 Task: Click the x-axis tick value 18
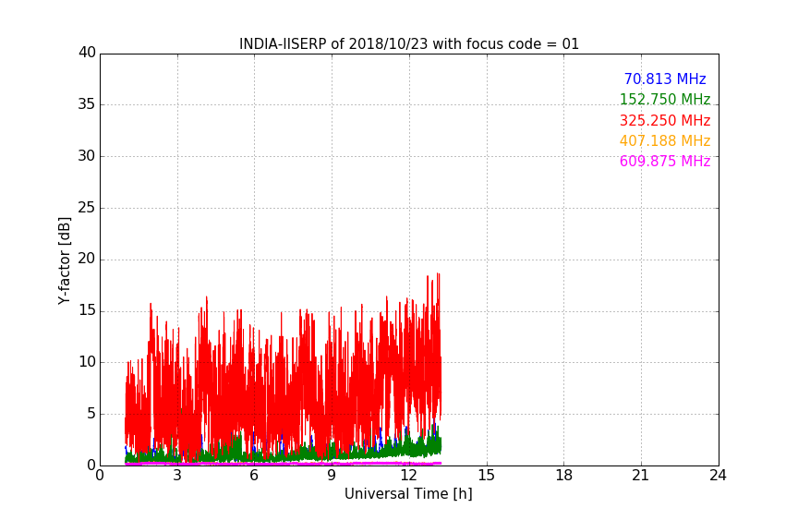click(x=563, y=476)
